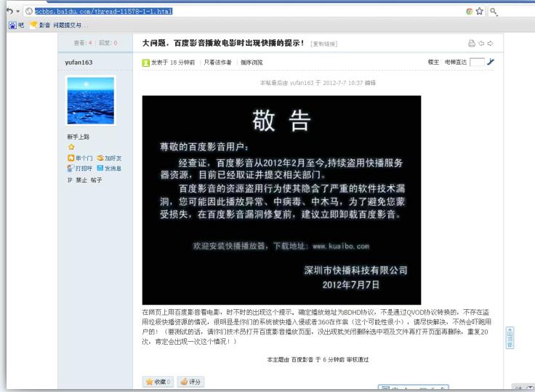
Task: Click the 'IP' moderator link
Action: coord(70,180)
